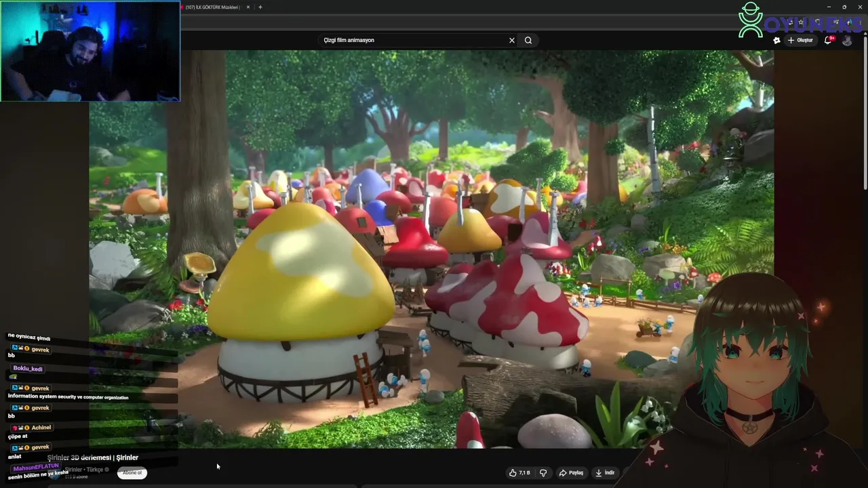
Task: Download the video via İndir
Action: point(605,472)
